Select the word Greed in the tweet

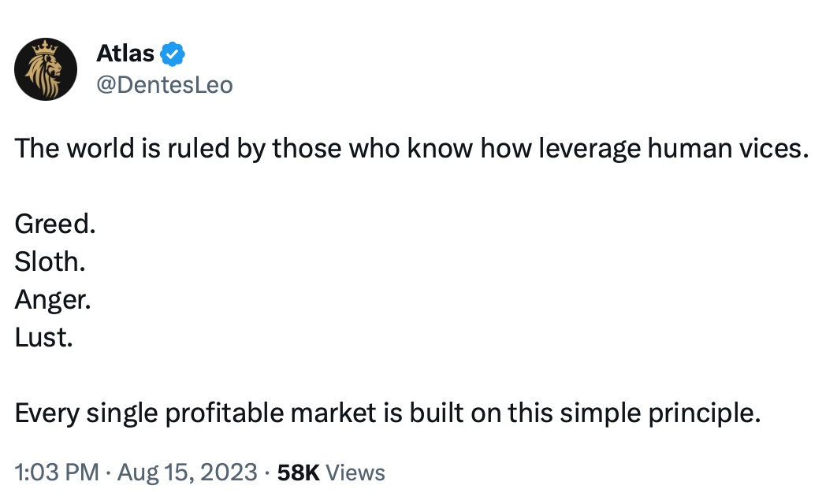tap(52, 224)
